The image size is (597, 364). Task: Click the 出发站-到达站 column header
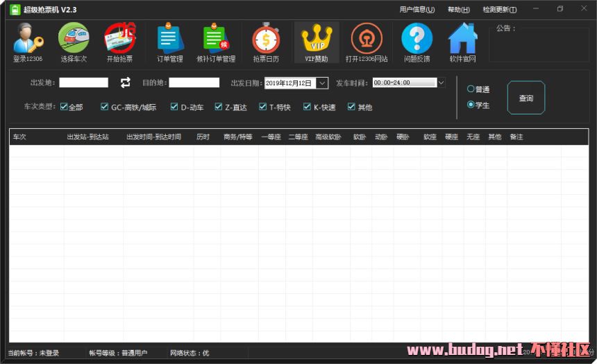tap(88, 137)
